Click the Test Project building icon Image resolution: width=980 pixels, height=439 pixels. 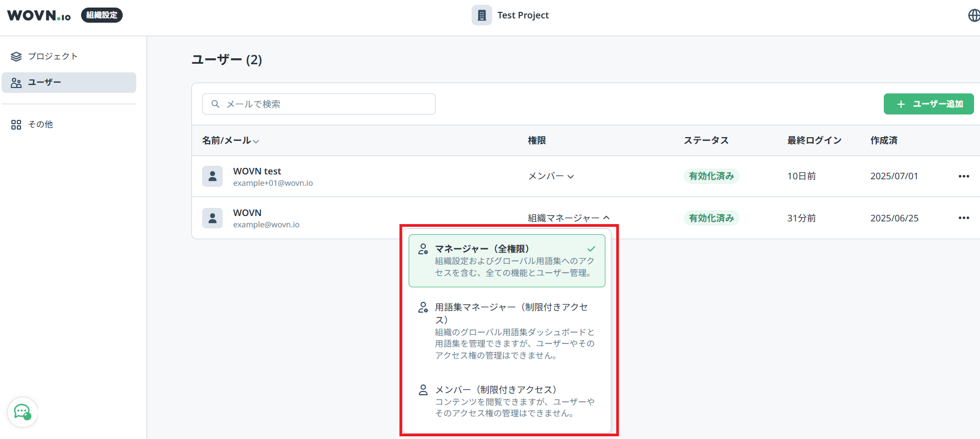click(x=482, y=15)
